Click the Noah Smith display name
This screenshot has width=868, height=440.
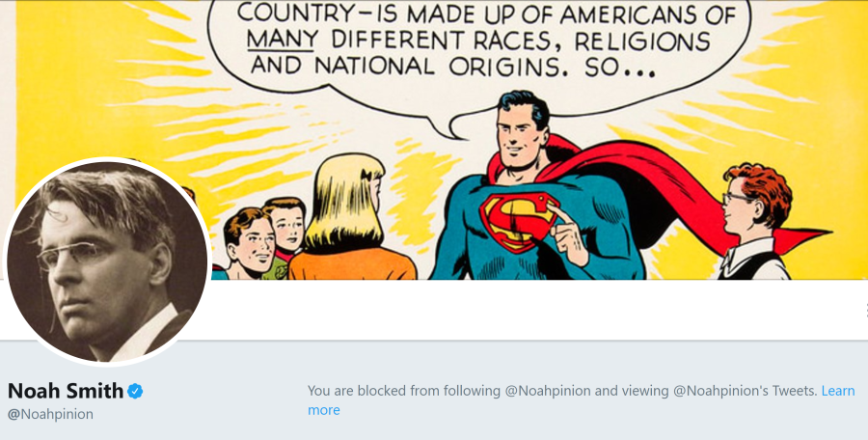tap(66, 391)
